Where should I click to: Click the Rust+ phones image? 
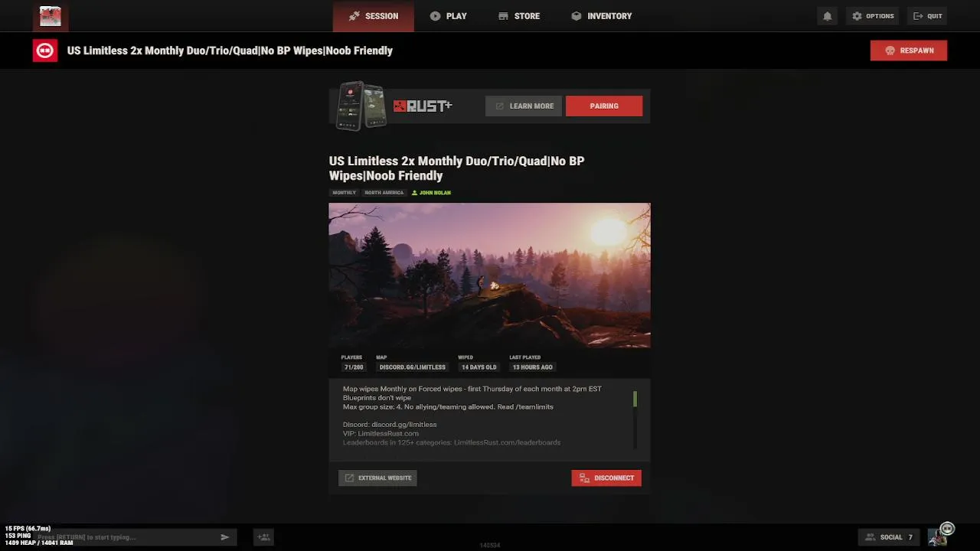pyautogui.click(x=362, y=106)
